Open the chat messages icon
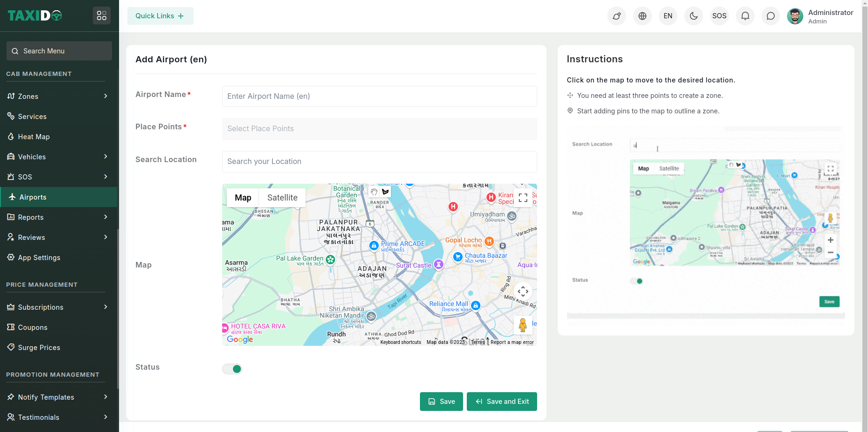This screenshot has width=868, height=432. click(x=771, y=16)
